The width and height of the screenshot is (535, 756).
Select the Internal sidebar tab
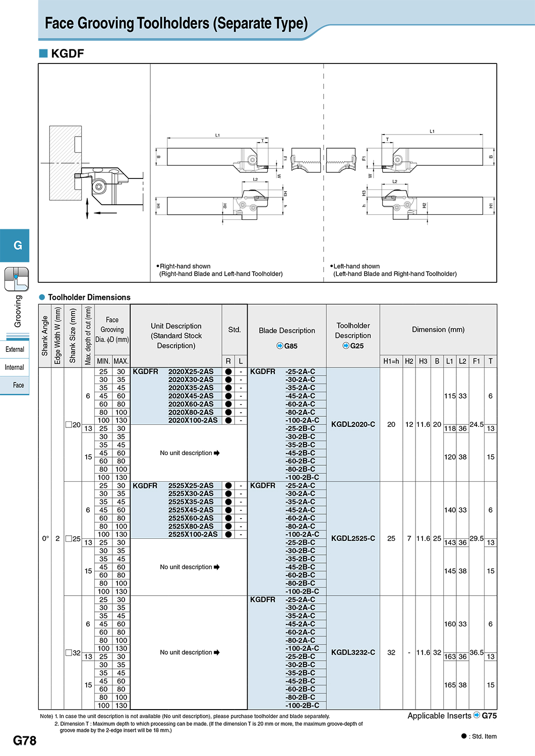click(15, 367)
